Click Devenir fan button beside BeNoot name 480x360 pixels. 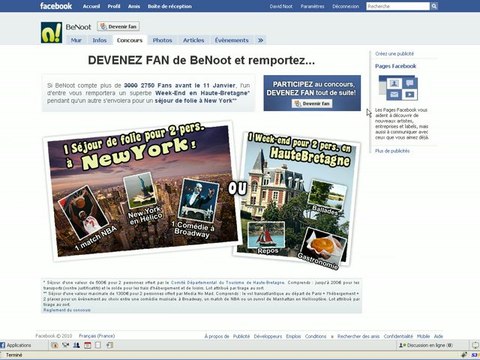pyautogui.click(x=118, y=26)
